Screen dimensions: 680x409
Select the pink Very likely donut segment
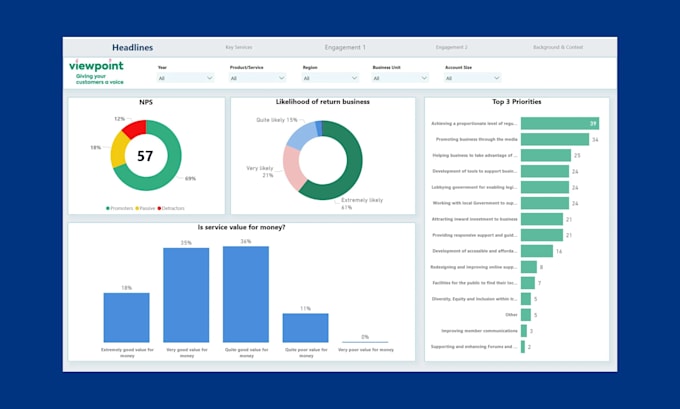click(292, 167)
